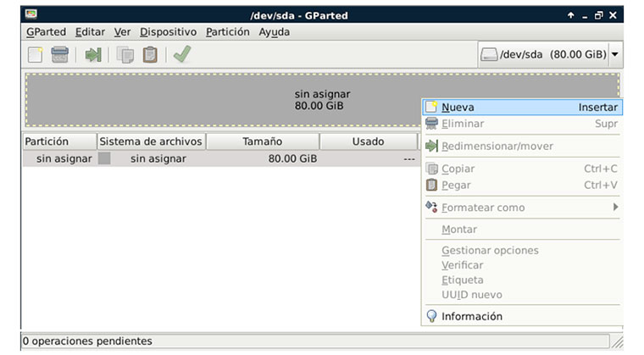Click the hard disk icon beside /dev/sda
644x355 pixels.
point(489,54)
